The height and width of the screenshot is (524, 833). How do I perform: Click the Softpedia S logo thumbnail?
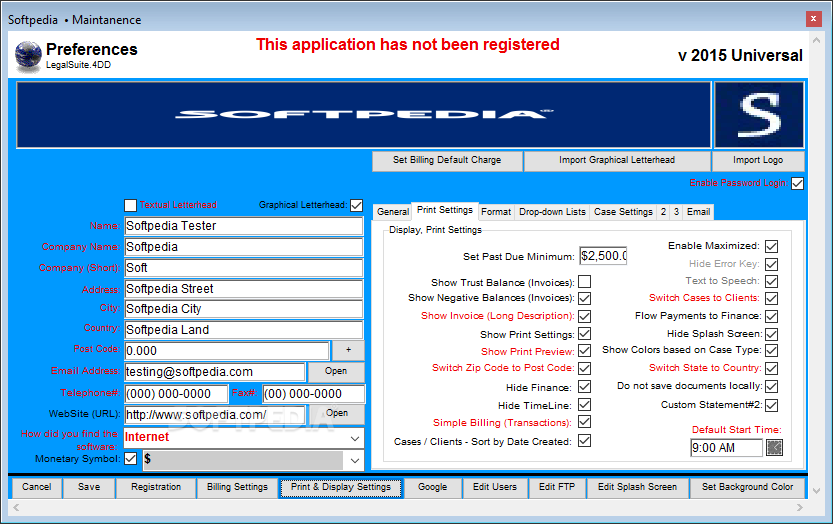(x=759, y=115)
